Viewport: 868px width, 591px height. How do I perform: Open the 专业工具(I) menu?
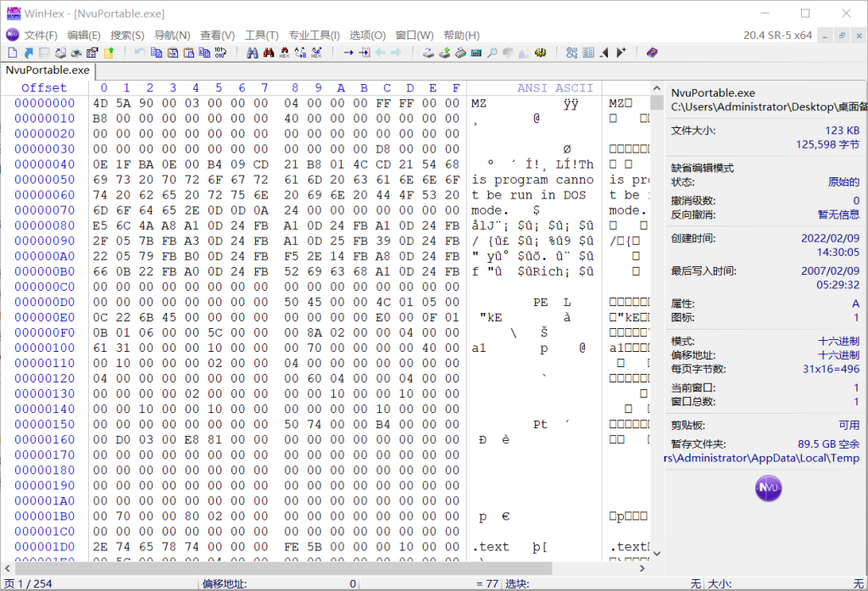click(314, 36)
